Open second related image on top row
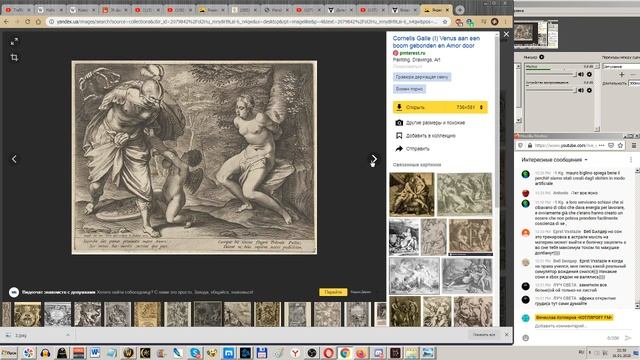This screenshot has height=360, width=640. (x=464, y=194)
